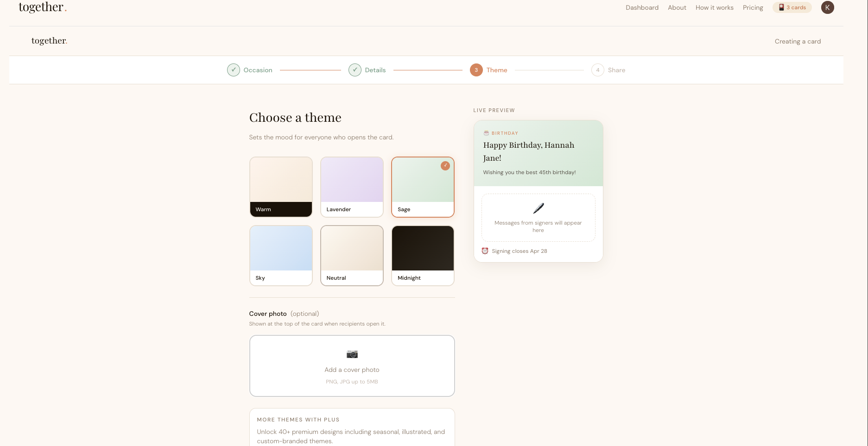This screenshot has height=446, width=868.
Task: Click the BIRTHDAY tag in preview card
Action: [x=505, y=133]
